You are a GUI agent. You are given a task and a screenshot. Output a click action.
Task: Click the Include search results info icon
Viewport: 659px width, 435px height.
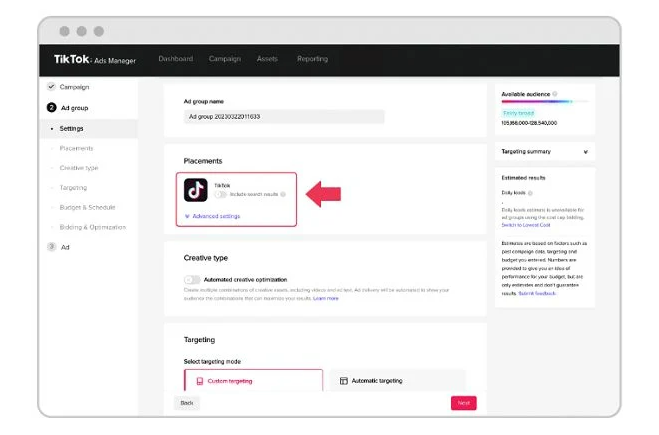(x=283, y=194)
